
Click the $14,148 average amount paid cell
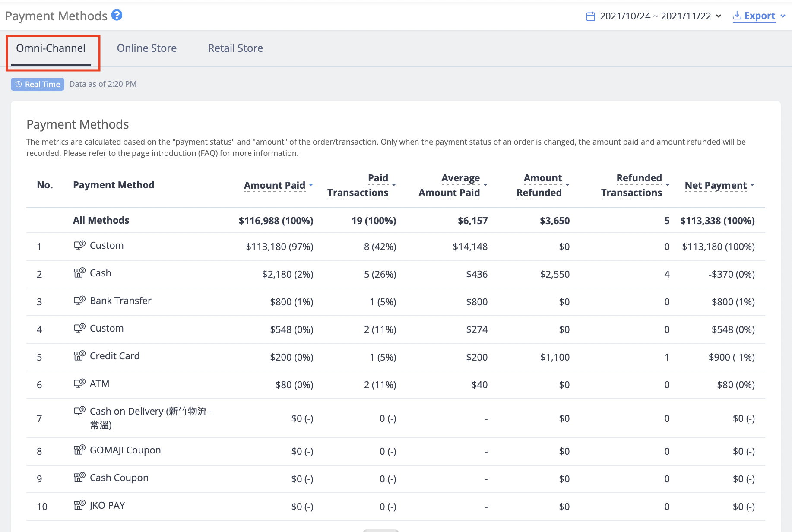(470, 247)
